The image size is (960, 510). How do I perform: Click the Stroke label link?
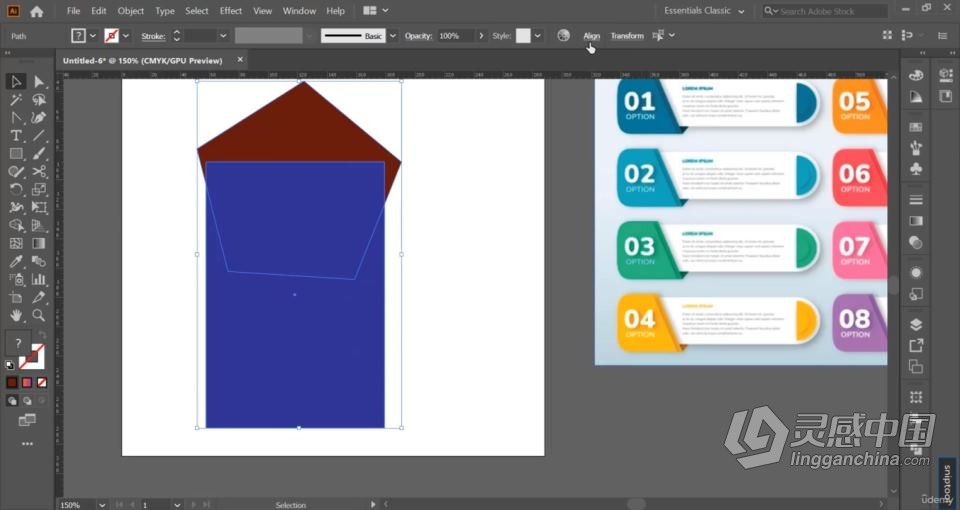tap(153, 36)
